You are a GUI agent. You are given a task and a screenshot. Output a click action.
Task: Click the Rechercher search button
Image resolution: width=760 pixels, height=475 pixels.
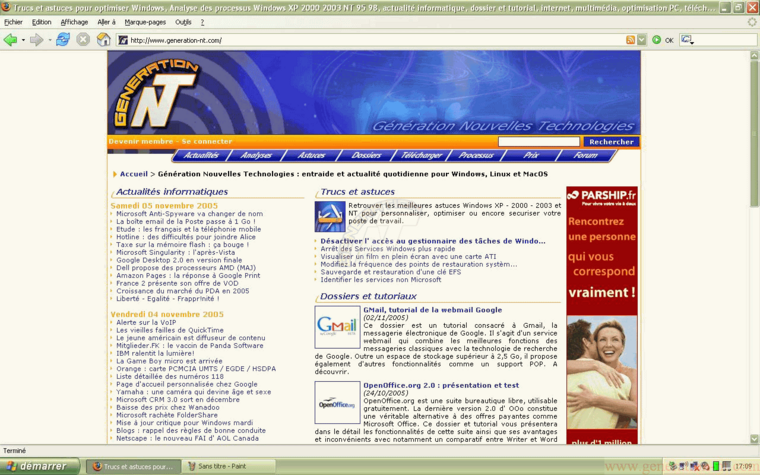click(x=611, y=142)
